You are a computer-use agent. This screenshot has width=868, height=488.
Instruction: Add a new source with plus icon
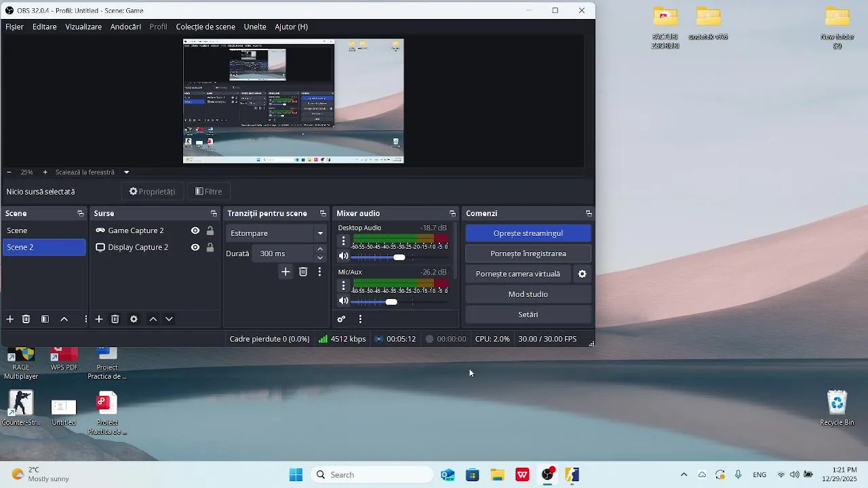(x=99, y=319)
